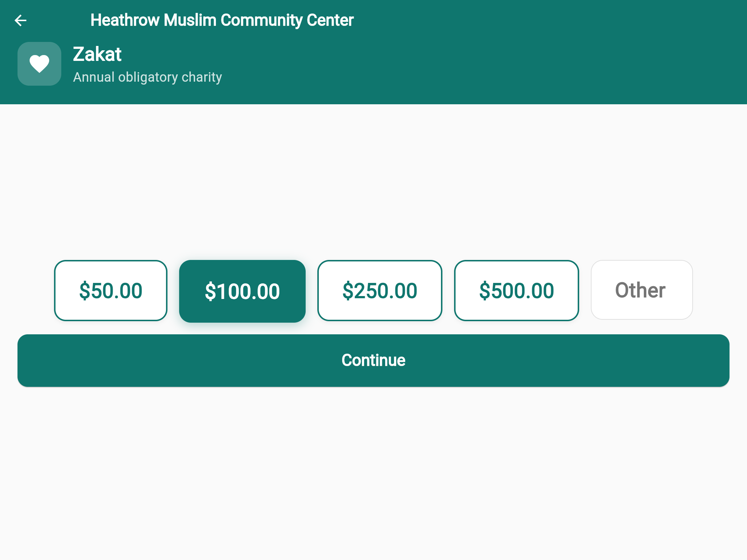The height and width of the screenshot is (560, 747).
Task: Select the $50.00 donation amount
Action: [x=111, y=291]
